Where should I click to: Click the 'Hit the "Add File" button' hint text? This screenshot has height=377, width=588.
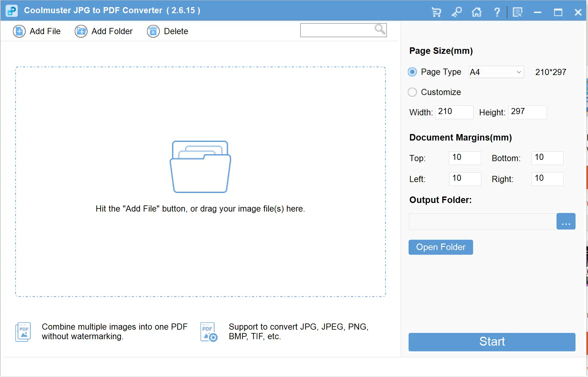tap(200, 209)
